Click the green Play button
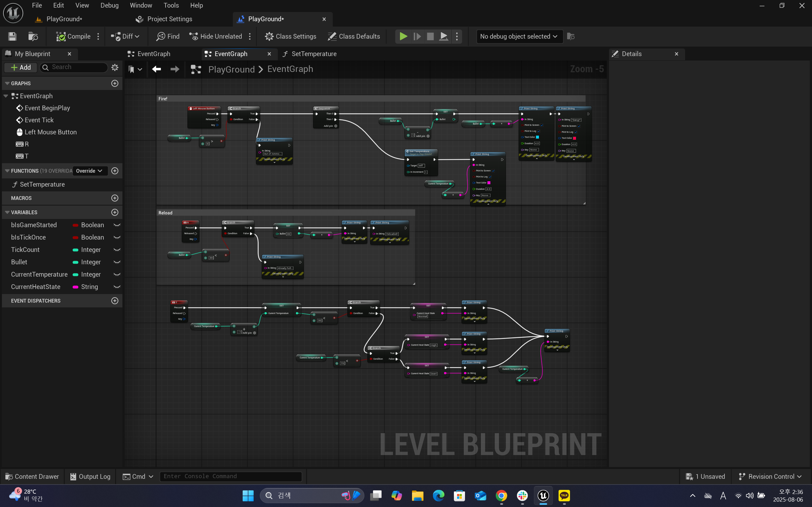 [x=403, y=36]
